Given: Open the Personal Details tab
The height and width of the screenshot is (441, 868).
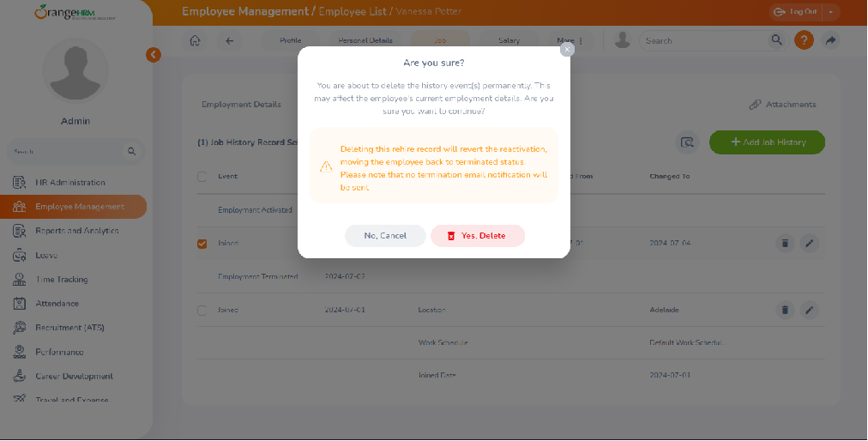Looking at the screenshot, I should click(365, 40).
